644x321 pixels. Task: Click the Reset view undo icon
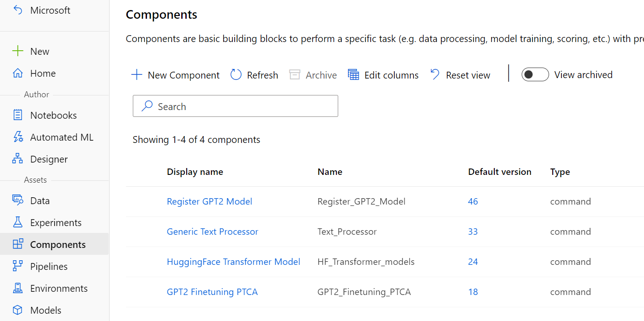(x=435, y=75)
